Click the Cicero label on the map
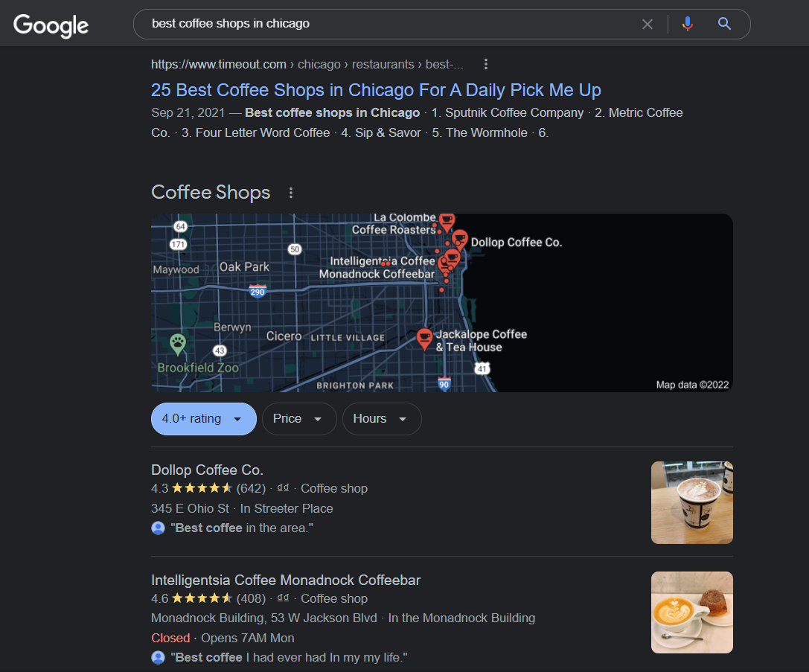The image size is (809, 672). pos(284,336)
